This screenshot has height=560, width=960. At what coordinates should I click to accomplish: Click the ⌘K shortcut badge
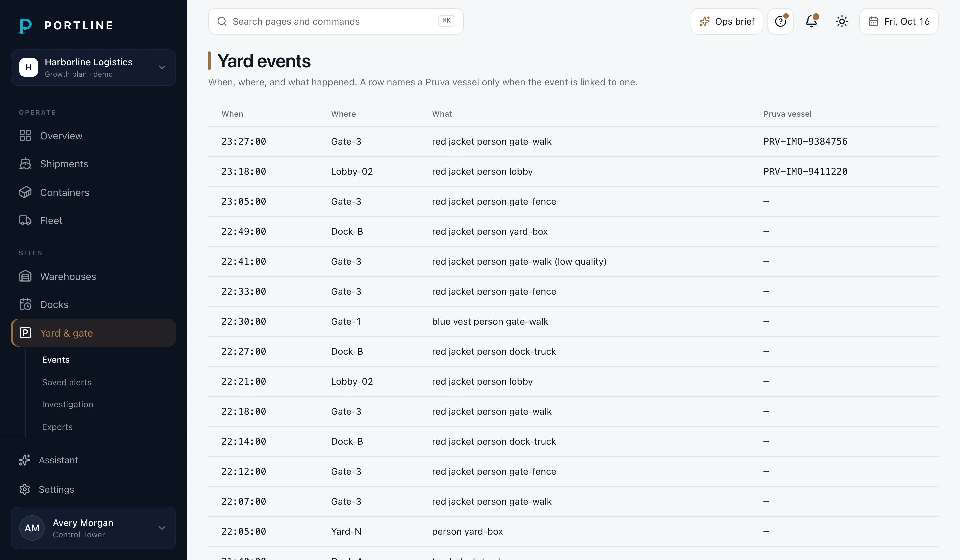446,21
